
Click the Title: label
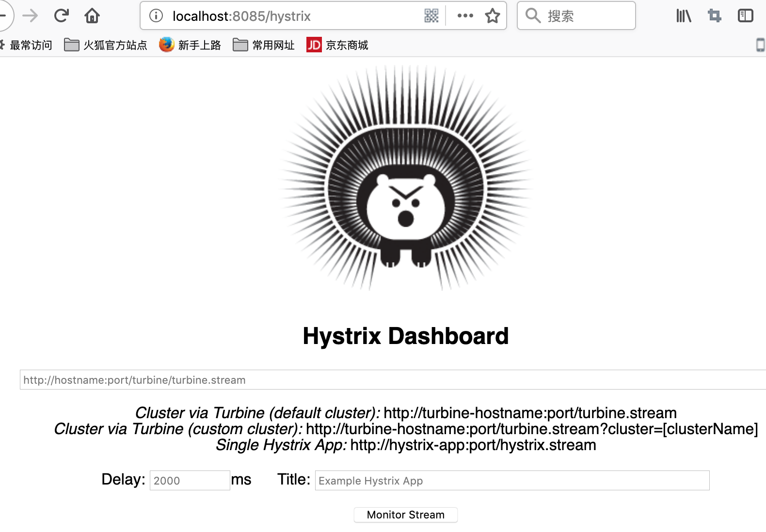[294, 479]
